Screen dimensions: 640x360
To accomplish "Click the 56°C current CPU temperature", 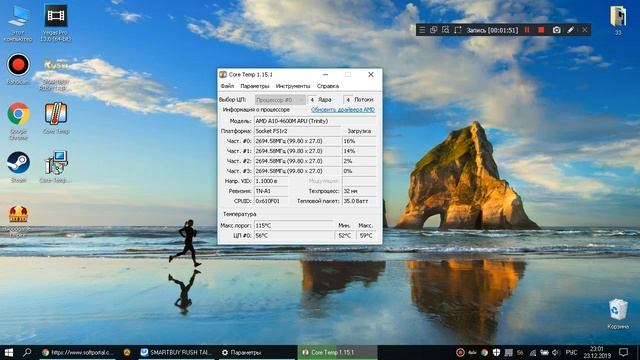I will (x=293, y=236).
